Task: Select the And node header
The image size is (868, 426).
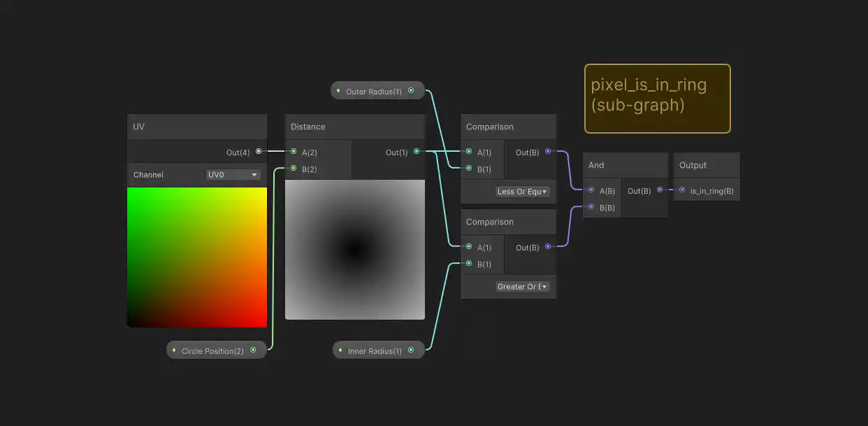Action: (x=625, y=165)
